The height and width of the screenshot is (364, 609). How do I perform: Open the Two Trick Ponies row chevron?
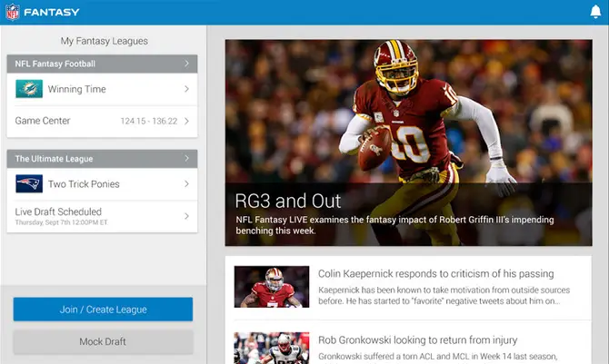(x=187, y=184)
